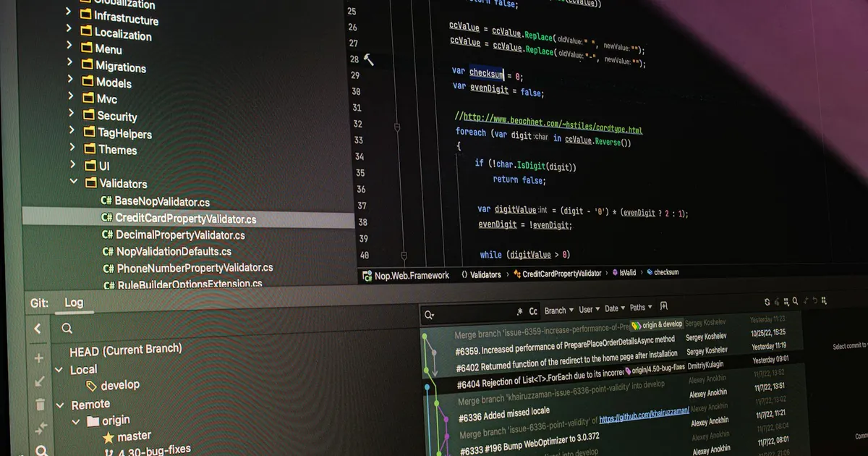Open branch search with the bottom magnifier icon
The width and height of the screenshot is (868, 456).
[x=41, y=450]
